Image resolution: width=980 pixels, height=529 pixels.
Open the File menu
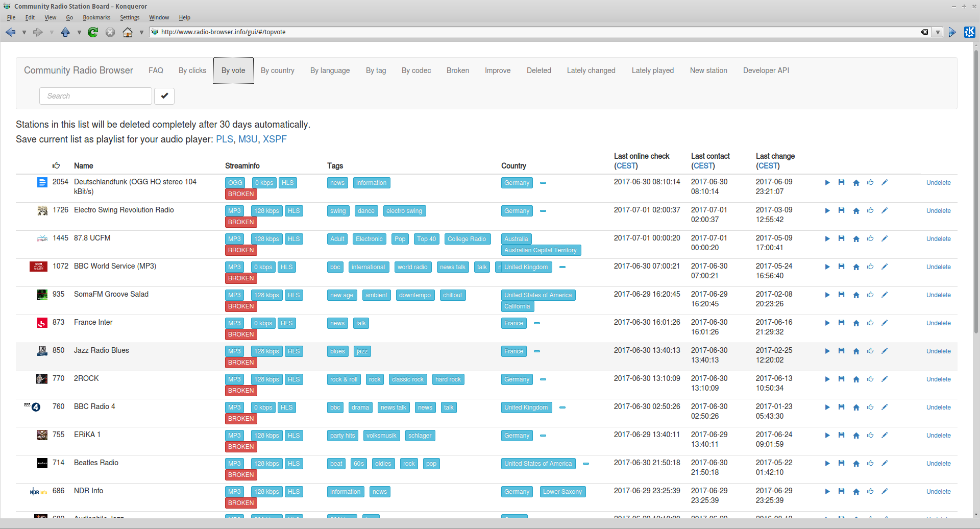[11, 17]
